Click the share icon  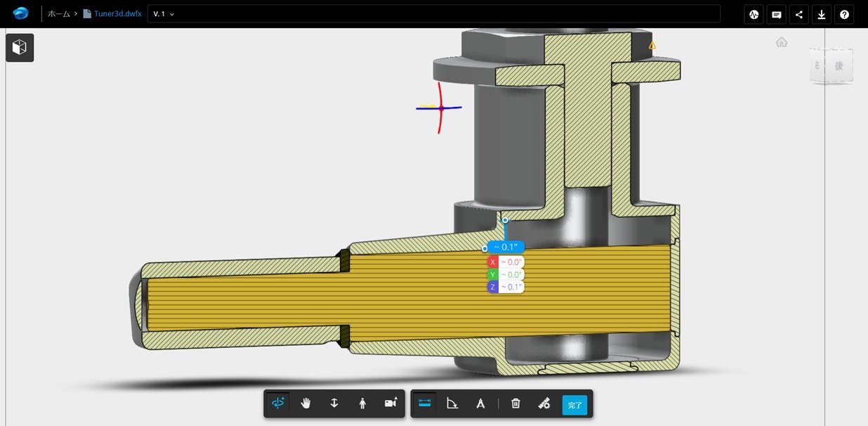click(x=799, y=14)
